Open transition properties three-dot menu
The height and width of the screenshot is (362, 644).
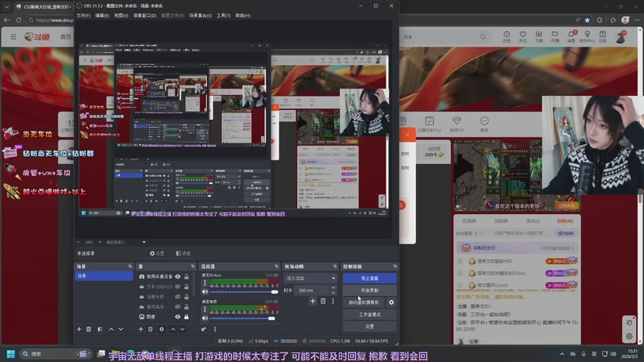(x=333, y=301)
